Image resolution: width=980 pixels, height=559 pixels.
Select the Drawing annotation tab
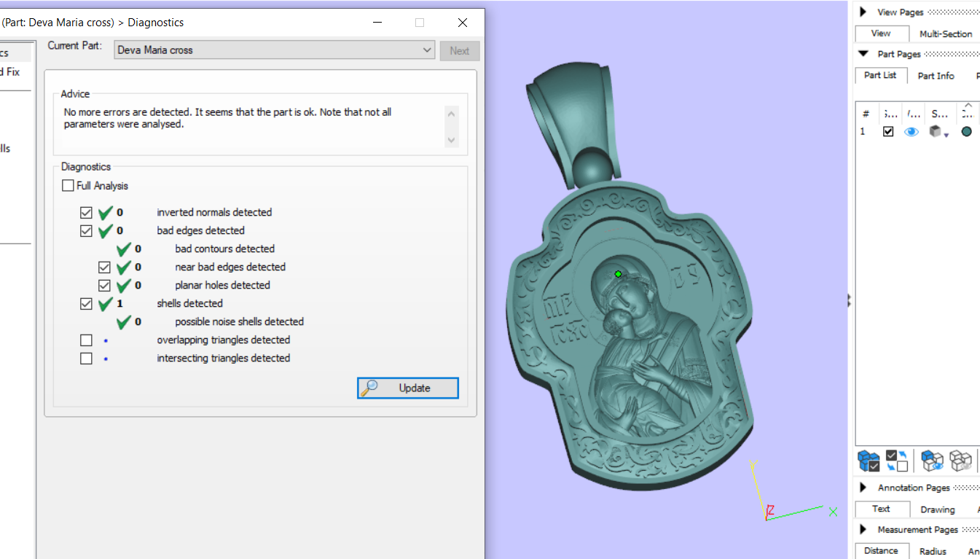pyautogui.click(x=937, y=509)
